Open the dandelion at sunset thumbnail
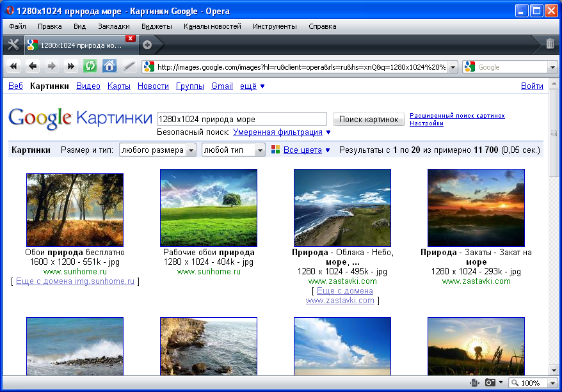This screenshot has width=562, height=392. coord(476,346)
